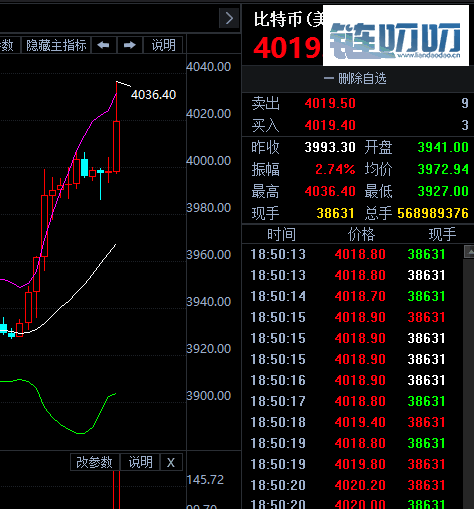
Task: Close the sub-indicator panel with X
Action: (x=171, y=462)
